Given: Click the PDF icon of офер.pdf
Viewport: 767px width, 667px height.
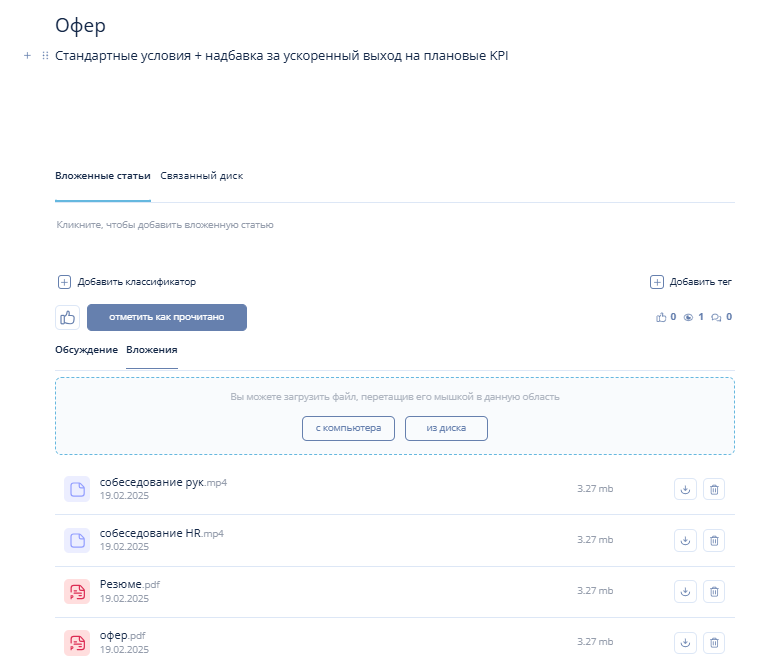Looking at the screenshot, I should [x=77, y=643].
